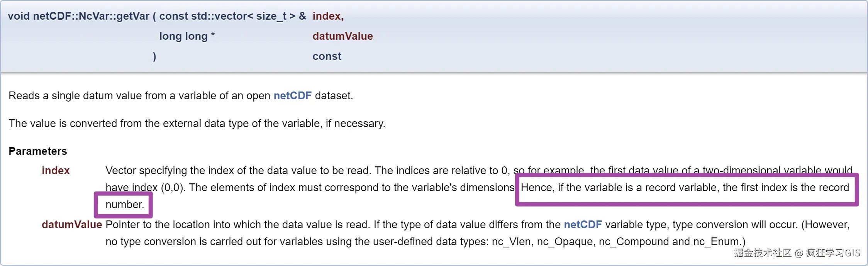Viewport: 868px width, 266px height.
Task: Click the 'long long *' type in the signature
Action: tap(187, 36)
